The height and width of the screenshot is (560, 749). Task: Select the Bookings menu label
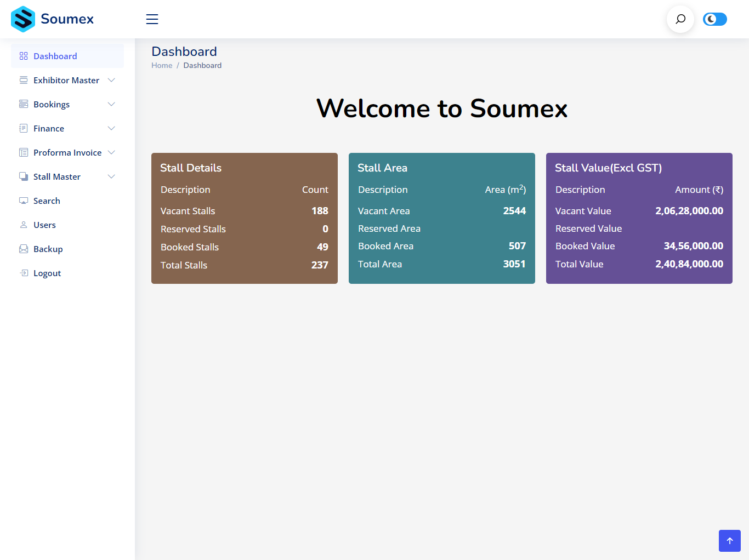click(52, 105)
